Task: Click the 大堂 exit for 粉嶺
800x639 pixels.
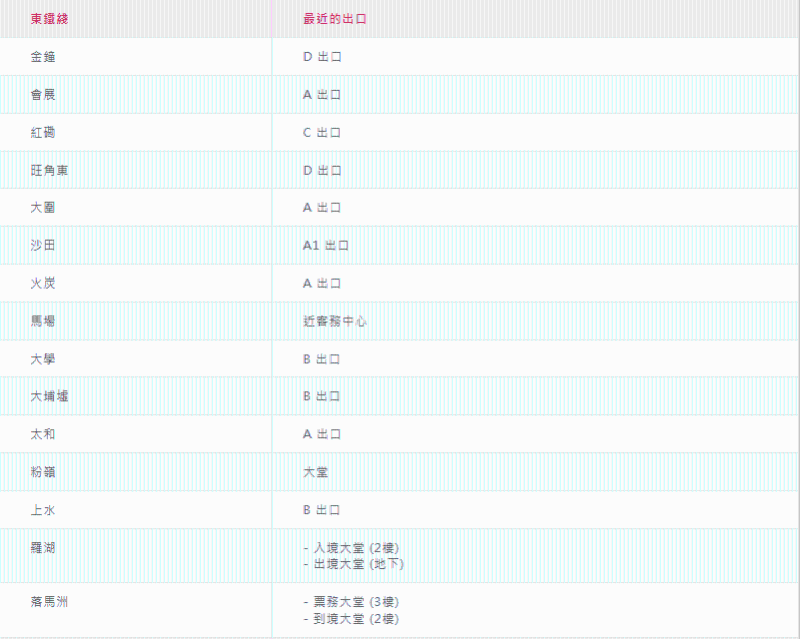Action: [x=316, y=472]
